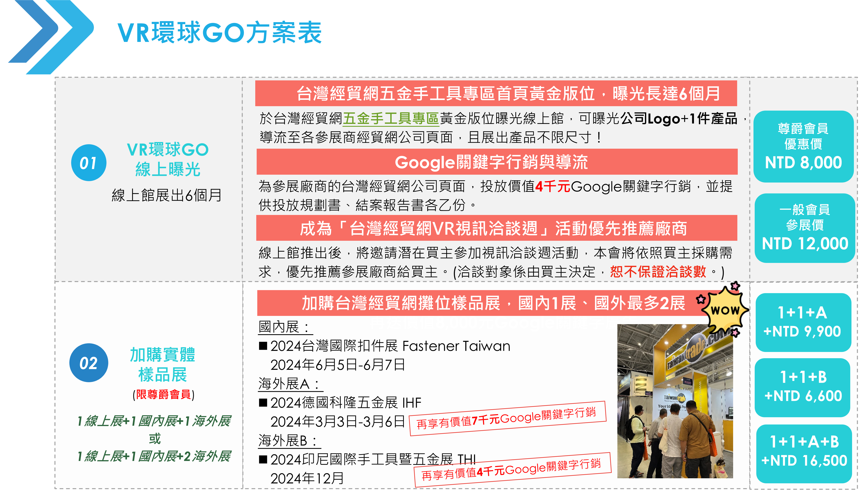Select the 尊爵會員優惠價 NTD 8,000 box
The height and width of the screenshot is (495, 868).
(803, 146)
